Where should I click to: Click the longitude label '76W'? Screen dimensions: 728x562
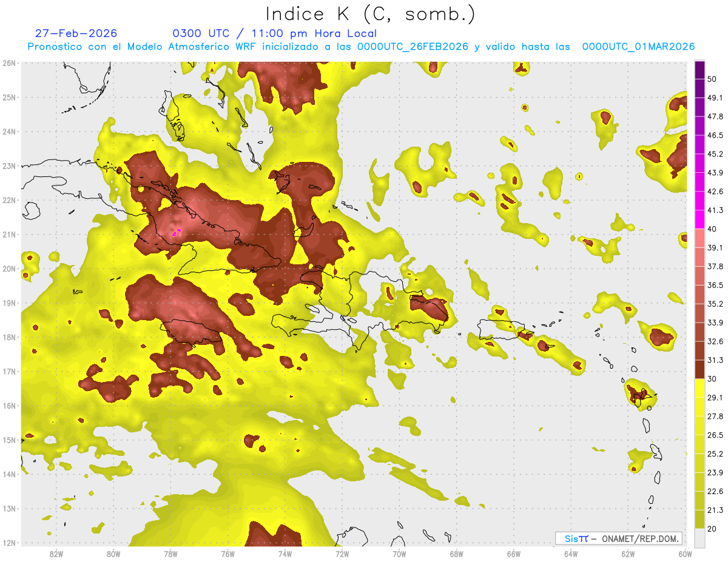pos(227,554)
